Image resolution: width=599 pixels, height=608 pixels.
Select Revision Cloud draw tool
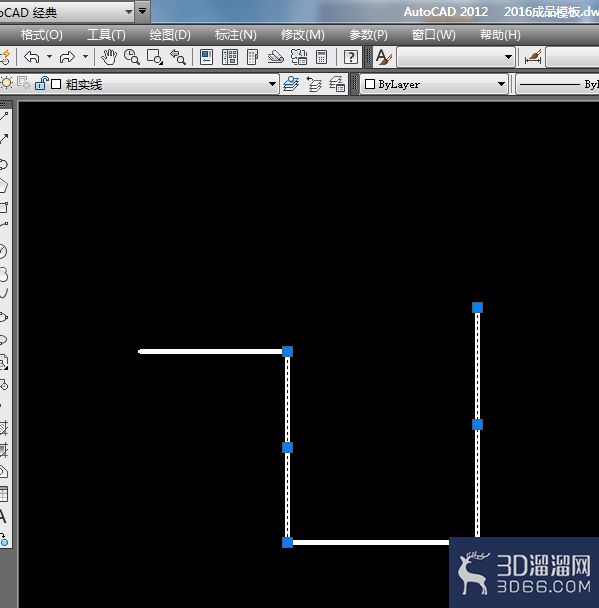click(4, 275)
